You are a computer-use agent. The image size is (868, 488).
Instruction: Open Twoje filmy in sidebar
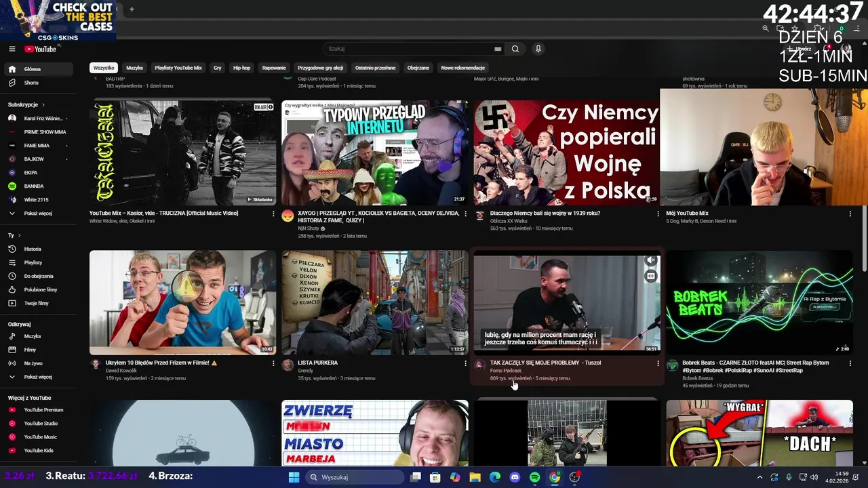pos(39,303)
